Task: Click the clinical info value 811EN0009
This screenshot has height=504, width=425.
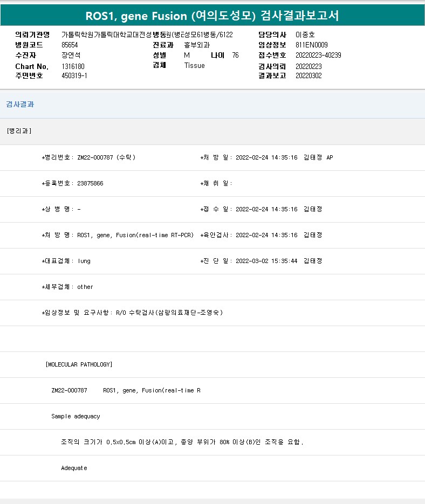Action: (x=311, y=45)
